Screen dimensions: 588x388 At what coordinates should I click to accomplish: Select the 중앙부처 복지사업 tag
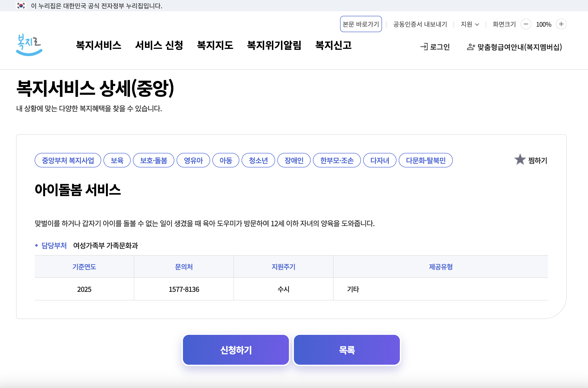point(68,160)
